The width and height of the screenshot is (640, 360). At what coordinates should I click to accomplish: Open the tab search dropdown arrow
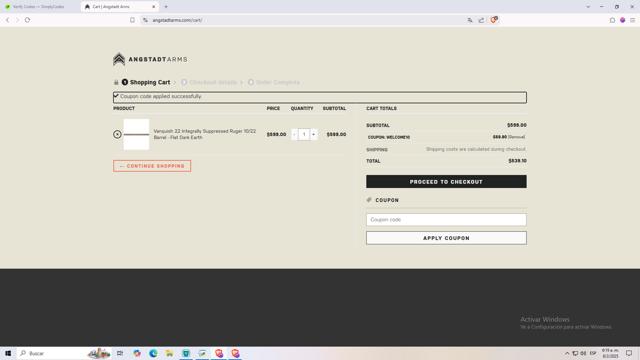588,7
